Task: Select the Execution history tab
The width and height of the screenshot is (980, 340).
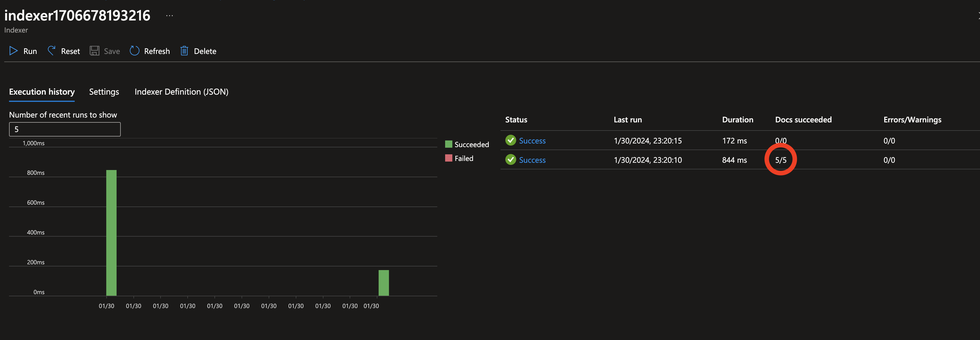Action: point(42,92)
